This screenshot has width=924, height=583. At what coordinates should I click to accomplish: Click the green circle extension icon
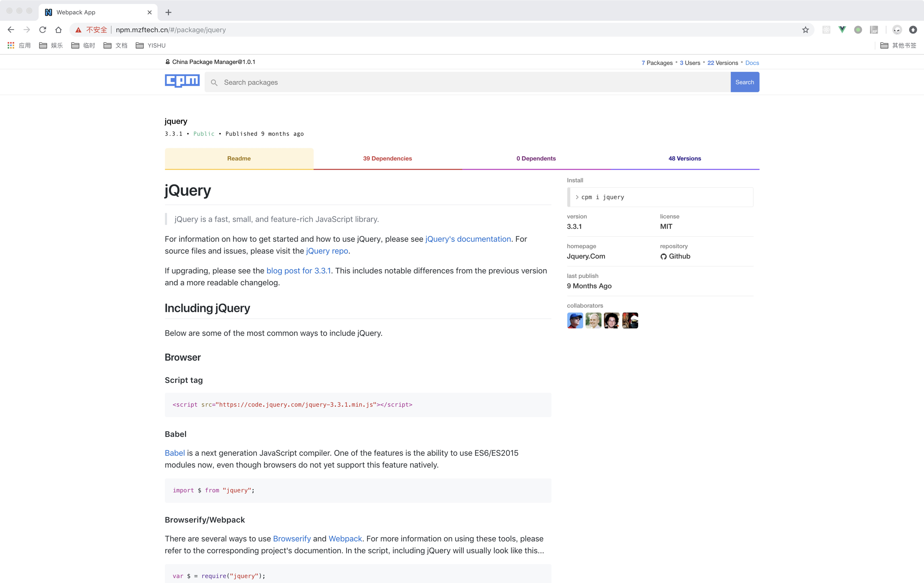point(858,30)
